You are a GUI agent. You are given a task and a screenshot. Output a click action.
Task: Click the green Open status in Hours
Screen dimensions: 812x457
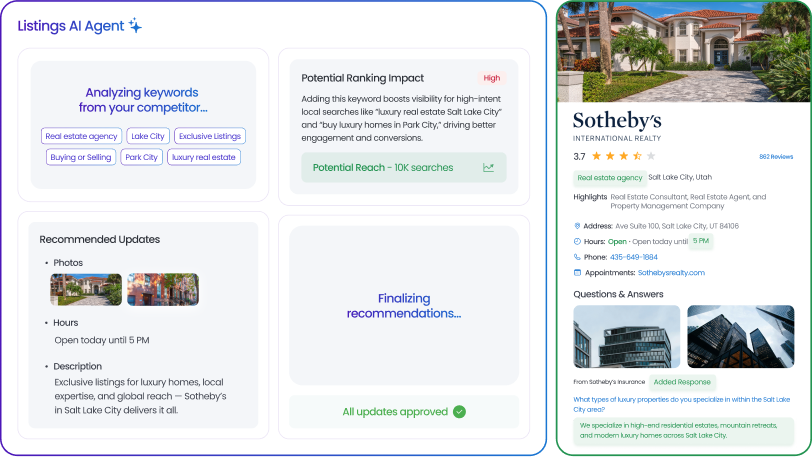click(617, 241)
